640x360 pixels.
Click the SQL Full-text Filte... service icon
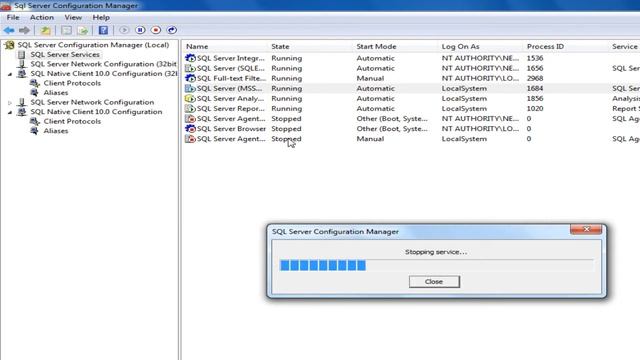click(x=190, y=78)
